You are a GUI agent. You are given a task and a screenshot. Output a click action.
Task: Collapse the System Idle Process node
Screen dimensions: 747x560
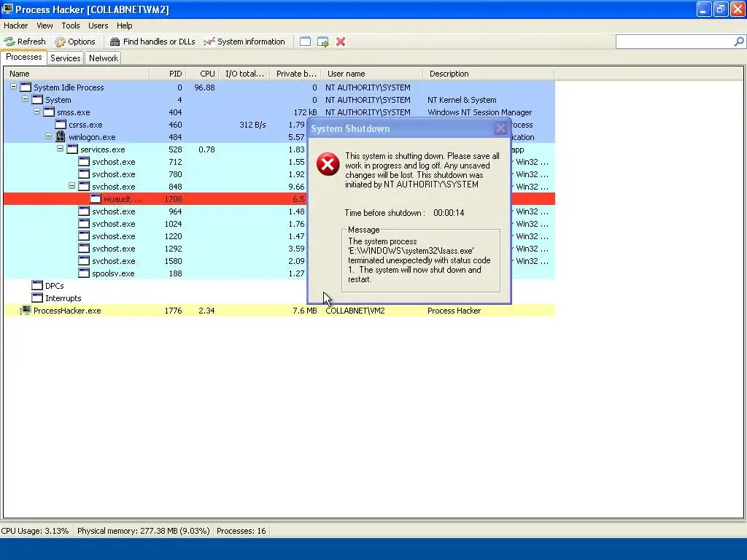[13, 87]
